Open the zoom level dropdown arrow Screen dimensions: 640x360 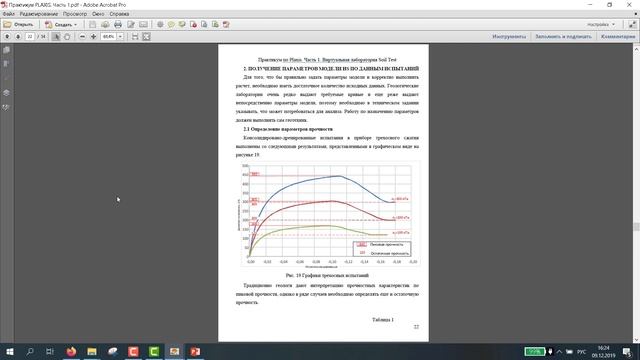120,37
